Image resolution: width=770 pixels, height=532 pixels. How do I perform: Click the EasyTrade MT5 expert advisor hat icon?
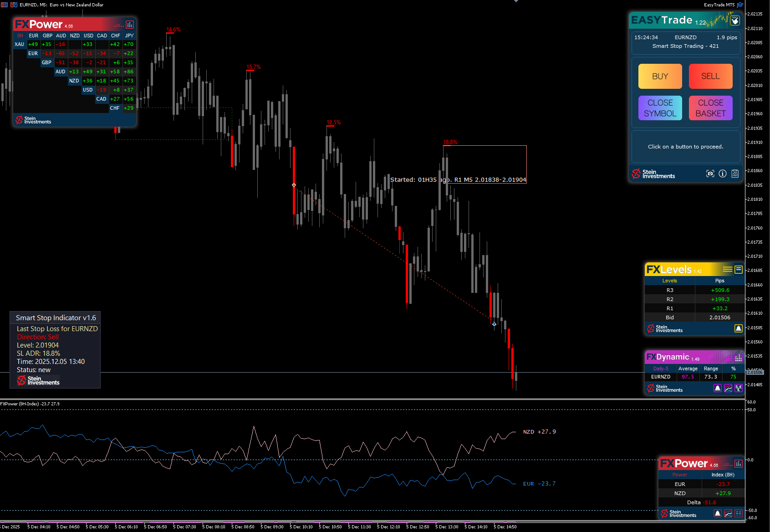click(x=740, y=5)
